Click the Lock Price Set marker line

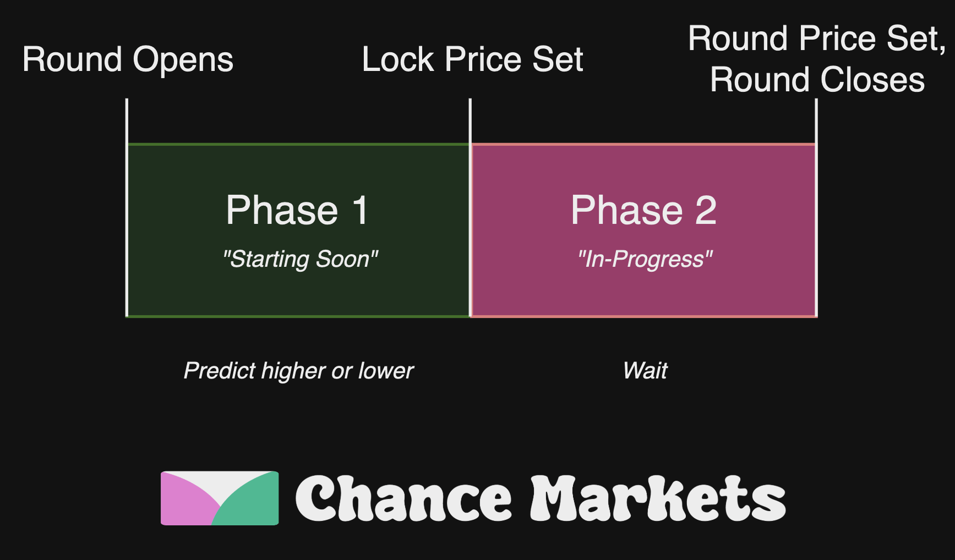pyautogui.click(x=470, y=208)
